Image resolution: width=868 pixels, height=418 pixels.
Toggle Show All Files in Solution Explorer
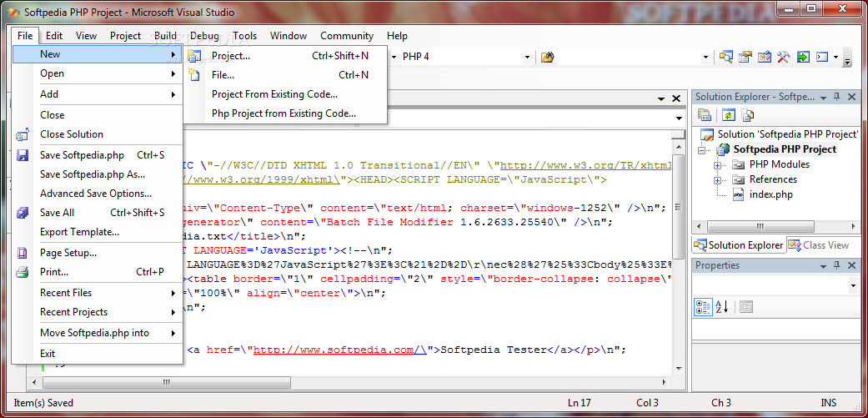(x=747, y=115)
